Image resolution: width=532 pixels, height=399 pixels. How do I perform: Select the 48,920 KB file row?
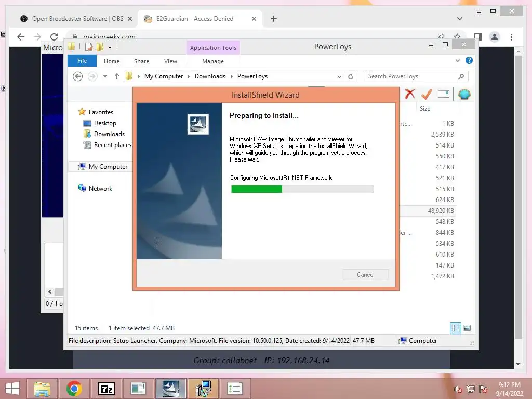(x=428, y=211)
